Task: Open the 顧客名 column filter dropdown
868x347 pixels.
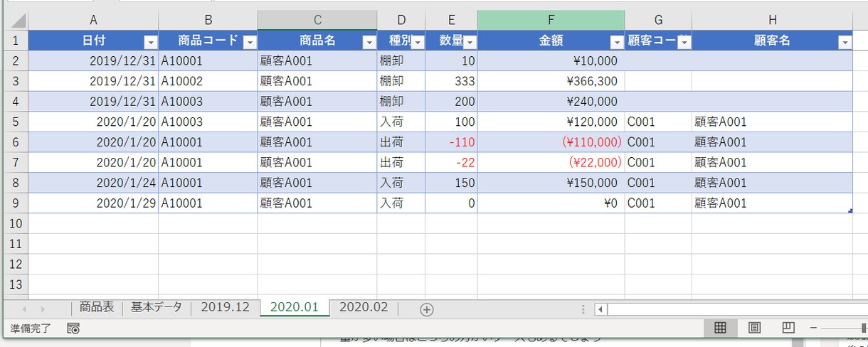Action: [845, 43]
